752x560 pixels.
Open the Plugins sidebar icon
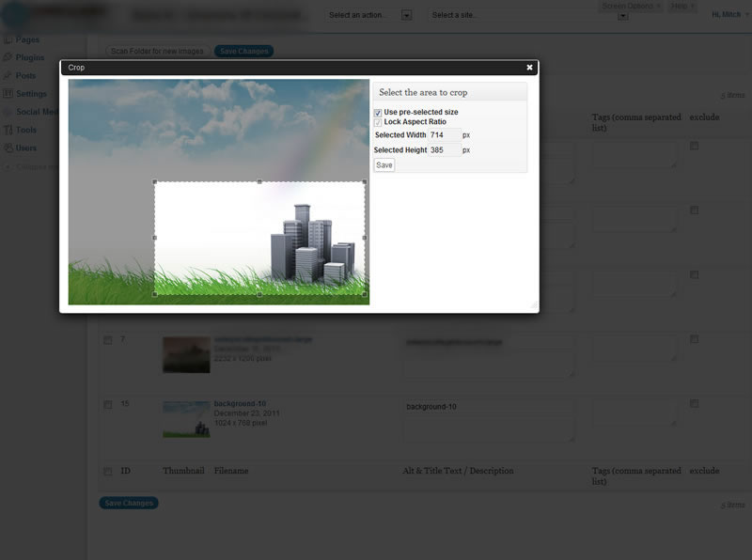8,57
